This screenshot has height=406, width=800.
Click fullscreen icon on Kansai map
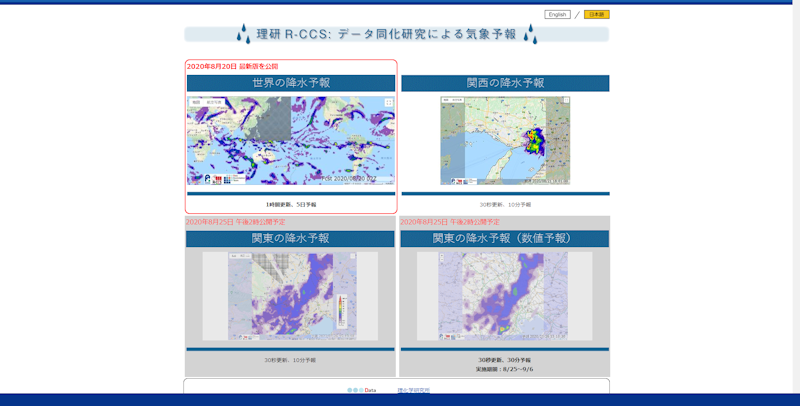point(564,102)
